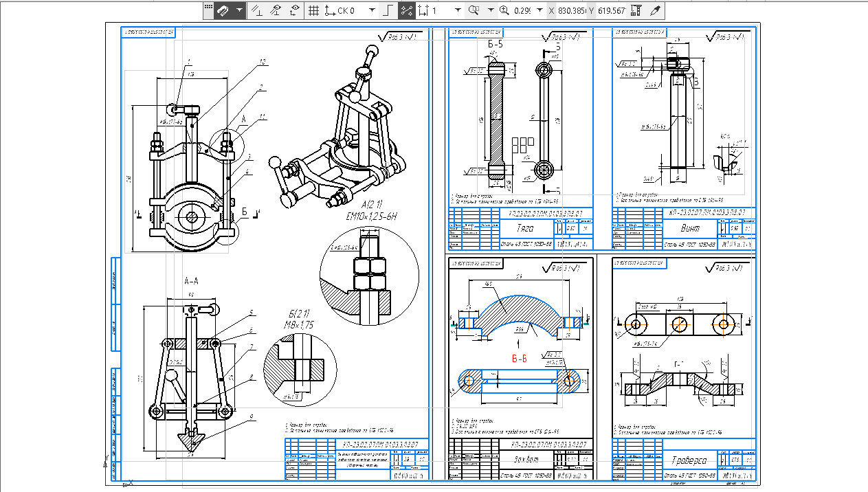Toggle the magnet snapping button
The image size is (868, 492).
coord(222,10)
